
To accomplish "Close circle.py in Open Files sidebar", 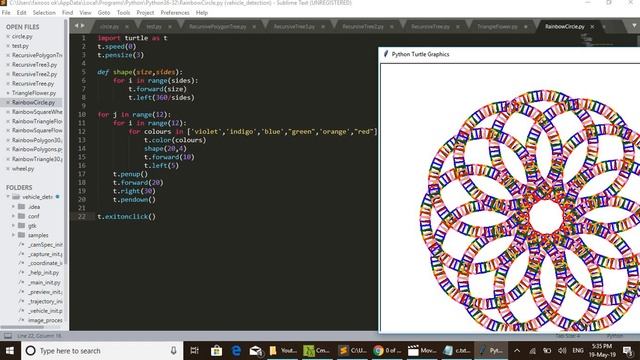I will [8, 36].
